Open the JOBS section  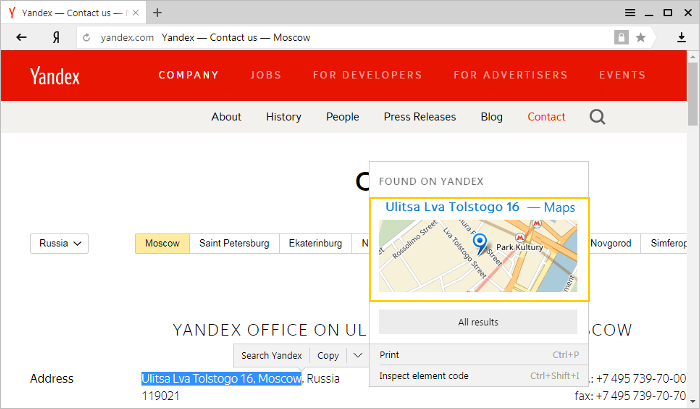click(266, 75)
